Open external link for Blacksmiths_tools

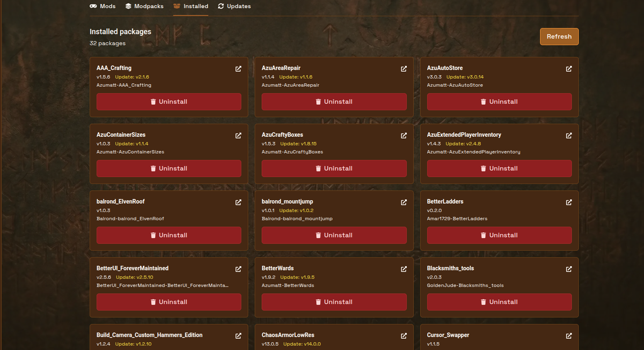(x=569, y=269)
